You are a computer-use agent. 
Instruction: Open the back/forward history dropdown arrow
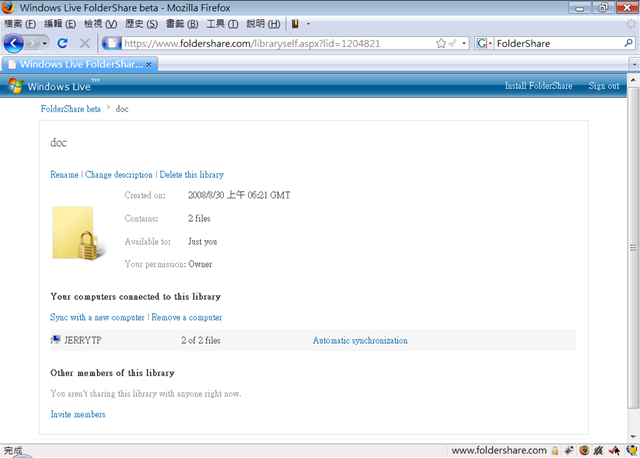44,43
